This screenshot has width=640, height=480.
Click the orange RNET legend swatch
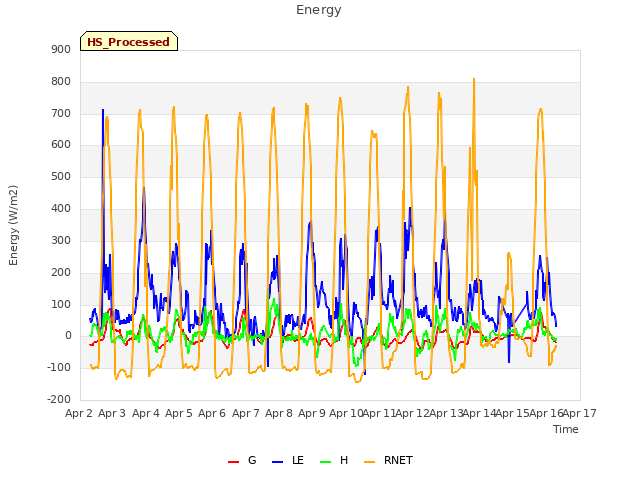click(x=369, y=461)
